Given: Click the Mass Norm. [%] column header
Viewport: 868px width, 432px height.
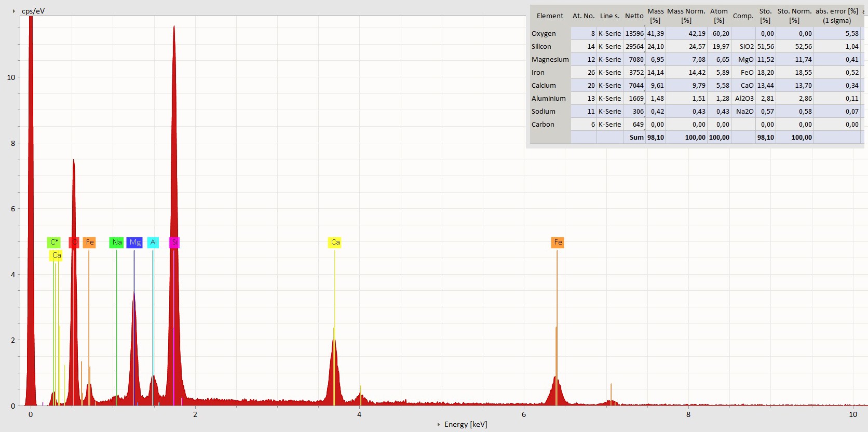Looking at the screenshot, I should 686,16.
